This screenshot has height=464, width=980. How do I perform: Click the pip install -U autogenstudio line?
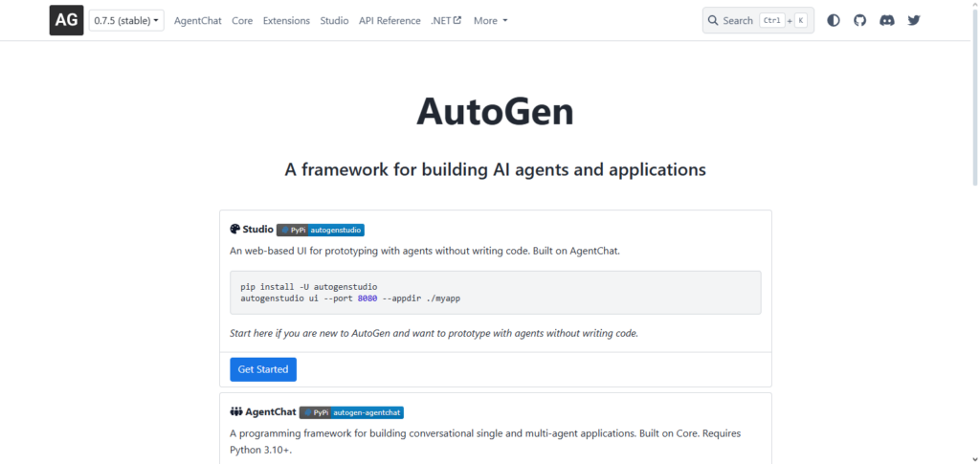(309, 287)
